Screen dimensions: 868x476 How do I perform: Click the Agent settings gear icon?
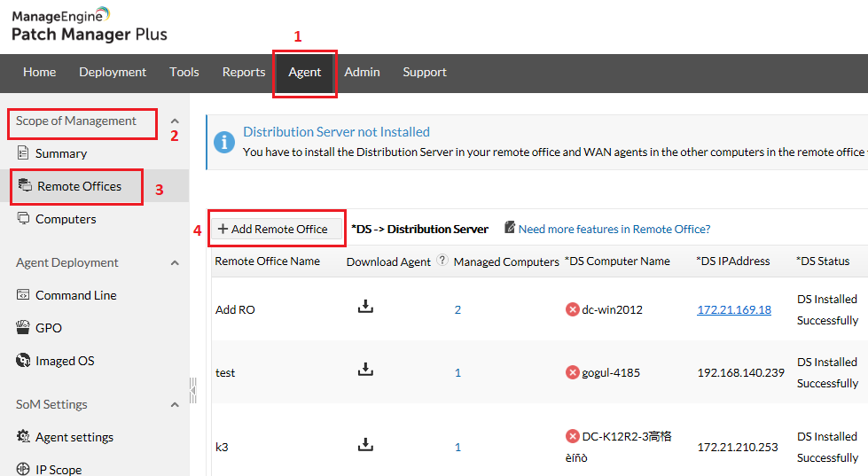pos(23,436)
